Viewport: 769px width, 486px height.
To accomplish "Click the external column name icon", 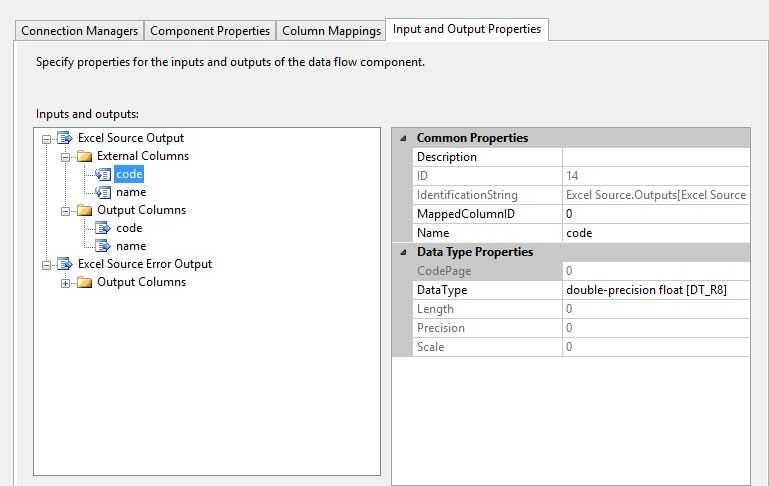I will 103,192.
